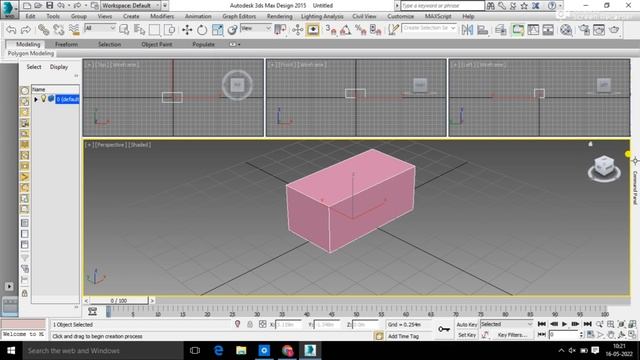Open the Modifiers menu

click(162, 16)
